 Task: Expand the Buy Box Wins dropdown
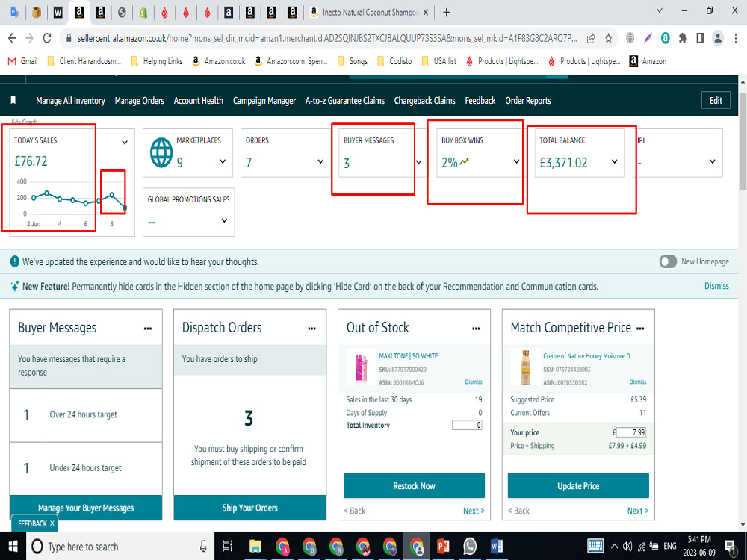[516, 161]
